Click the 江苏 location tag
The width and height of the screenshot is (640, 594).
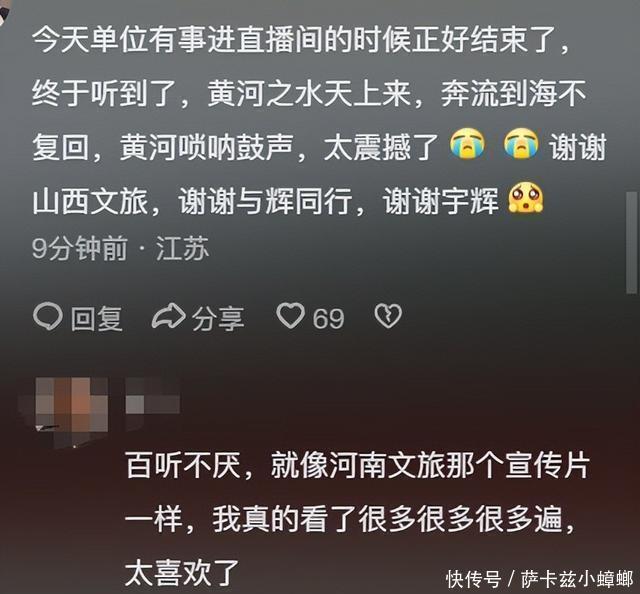click(x=182, y=249)
